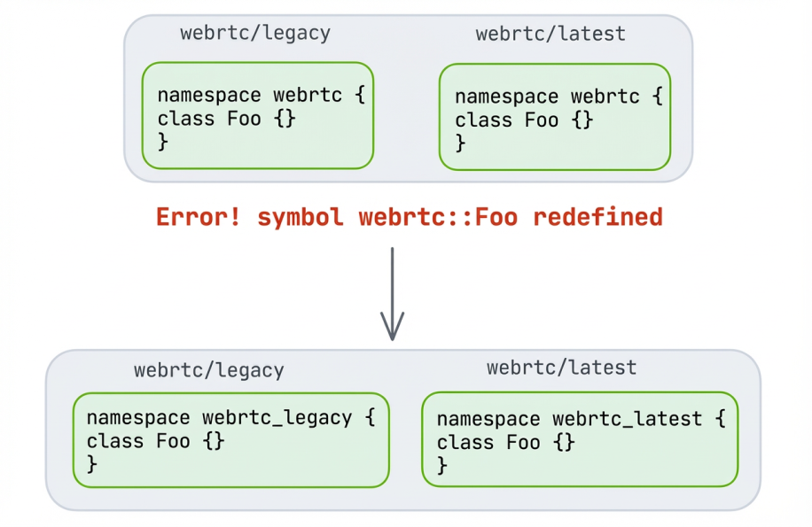The height and width of the screenshot is (527, 812).
Task: Click the 'namespace webrtc_latest {' code line
Action: pyautogui.click(x=582, y=418)
